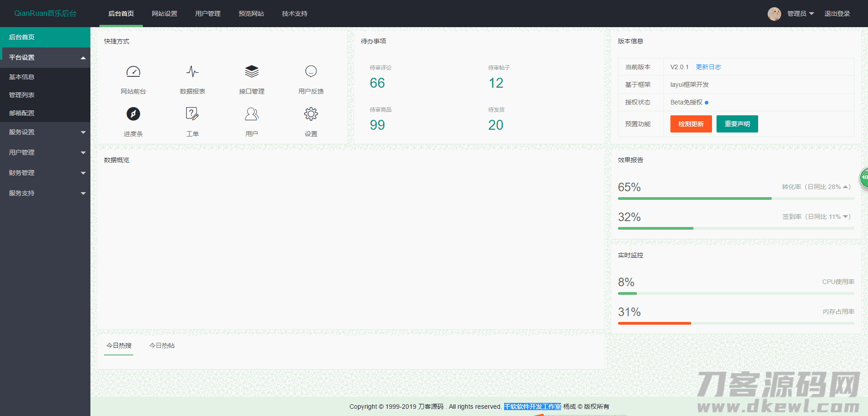Click the 65% conversion rate progress bar

736,199
